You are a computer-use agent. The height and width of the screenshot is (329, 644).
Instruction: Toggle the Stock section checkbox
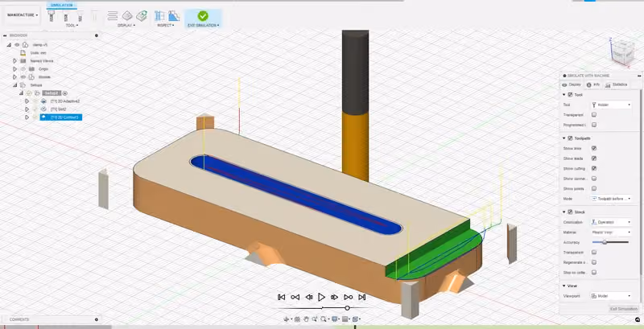pyautogui.click(x=570, y=212)
